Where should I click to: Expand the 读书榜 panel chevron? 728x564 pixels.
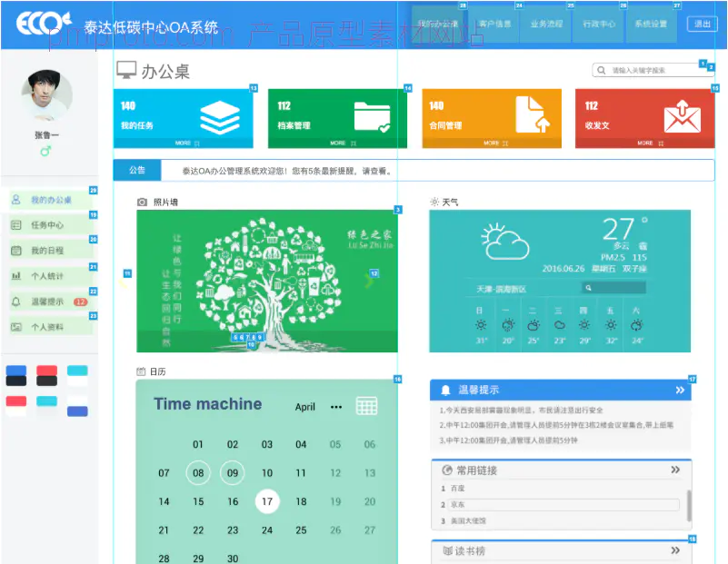click(675, 550)
